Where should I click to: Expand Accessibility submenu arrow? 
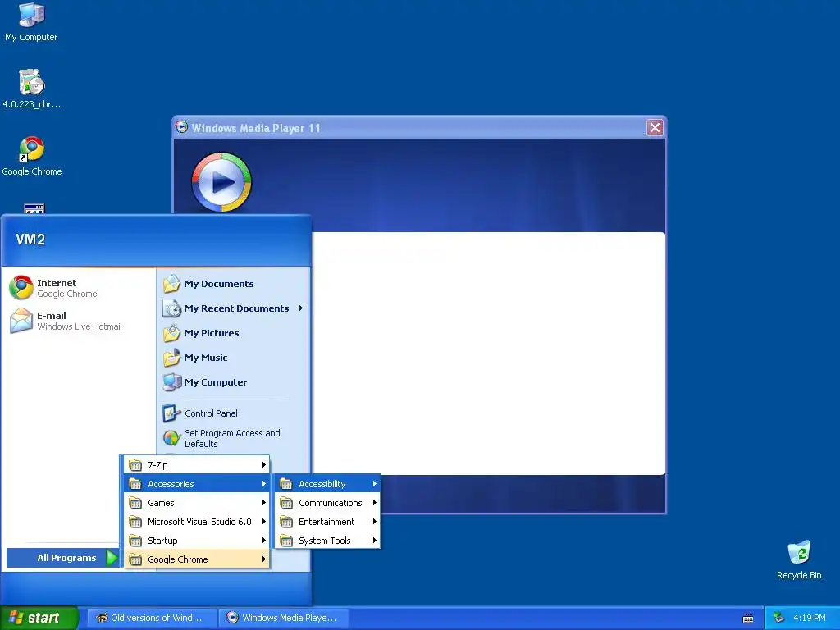click(374, 484)
